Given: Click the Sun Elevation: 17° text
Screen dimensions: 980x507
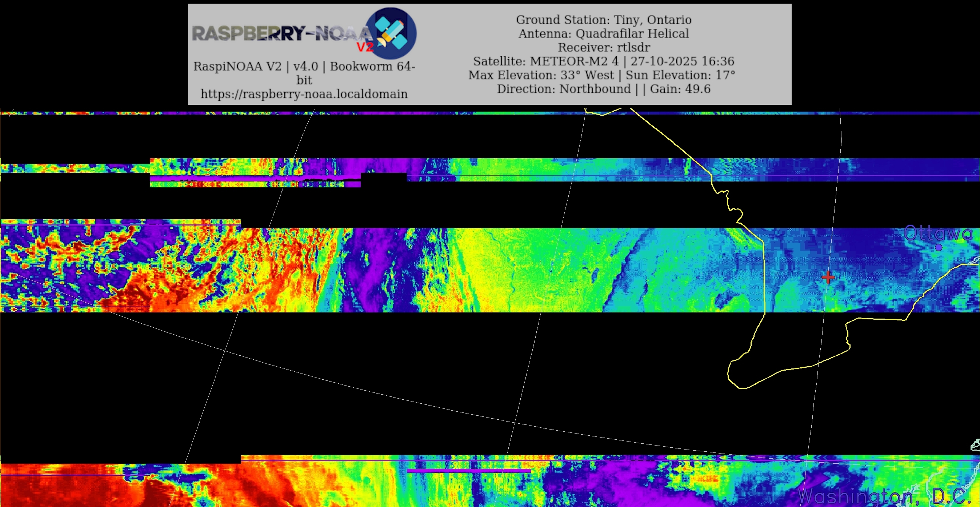Looking at the screenshot, I should point(680,75).
